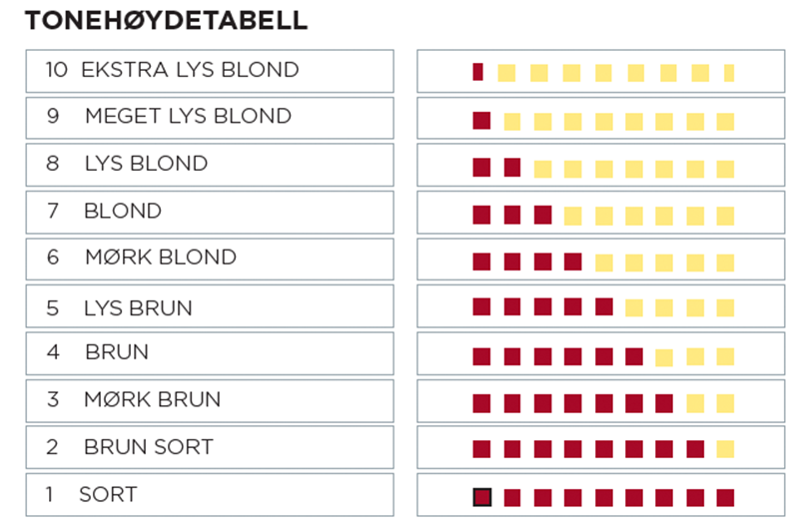Click the TONEHØYDETABELL heading

(166, 21)
